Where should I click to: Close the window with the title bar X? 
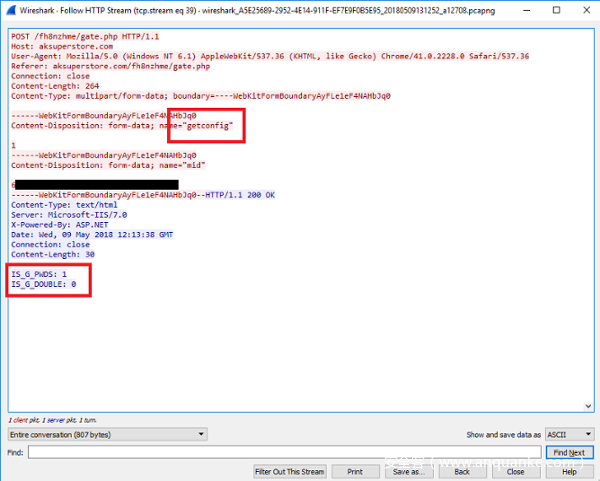click(x=586, y=9)
